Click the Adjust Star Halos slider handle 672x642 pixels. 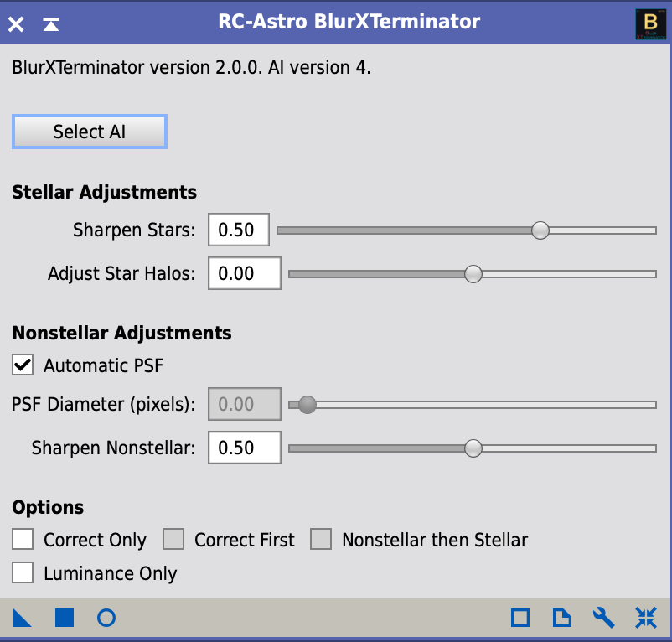(473, 274)
